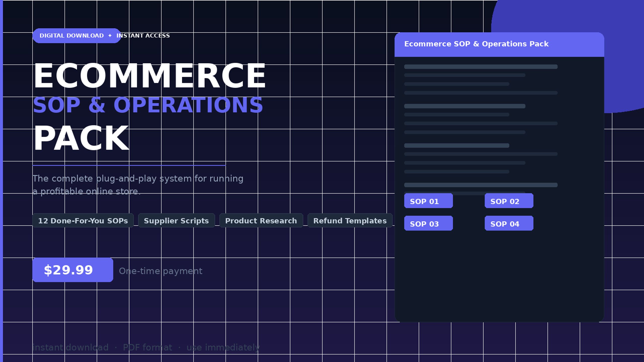The width and height of the screenshot is (644, 362).
Task: Click the sparkle star icon in top badge
Action: pyautogui.click(x=110, y=36)
